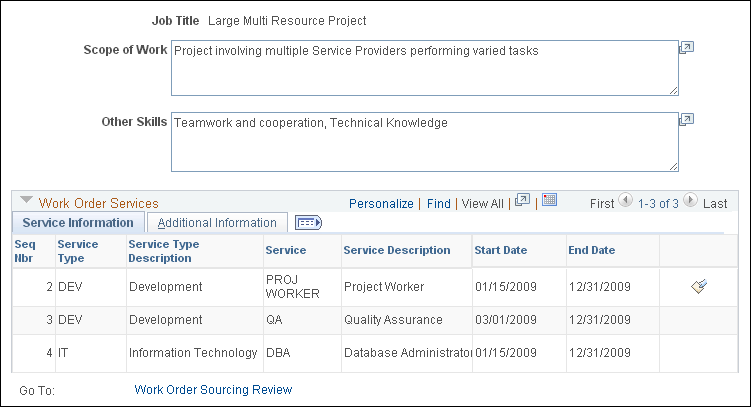Jump to the First row link

602,203
